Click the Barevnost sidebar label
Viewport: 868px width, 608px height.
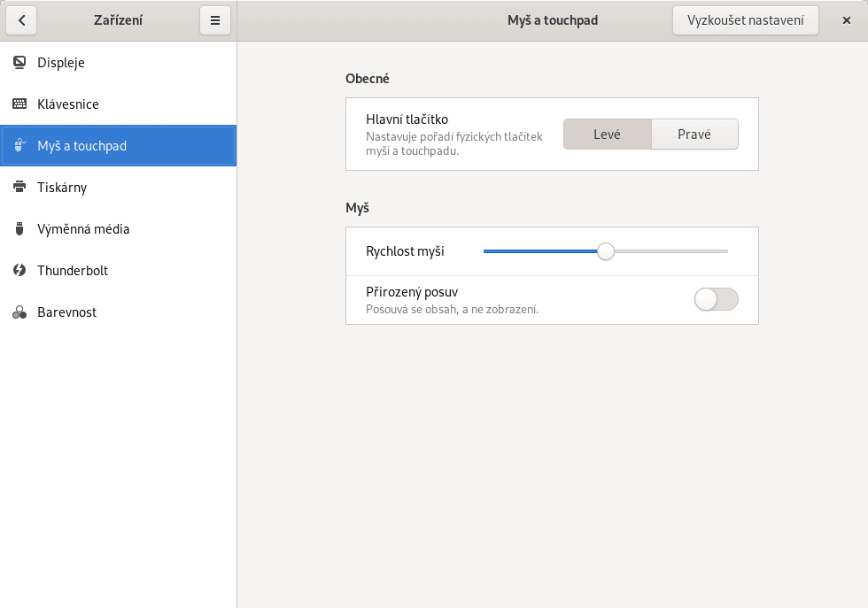click(67, 312)
